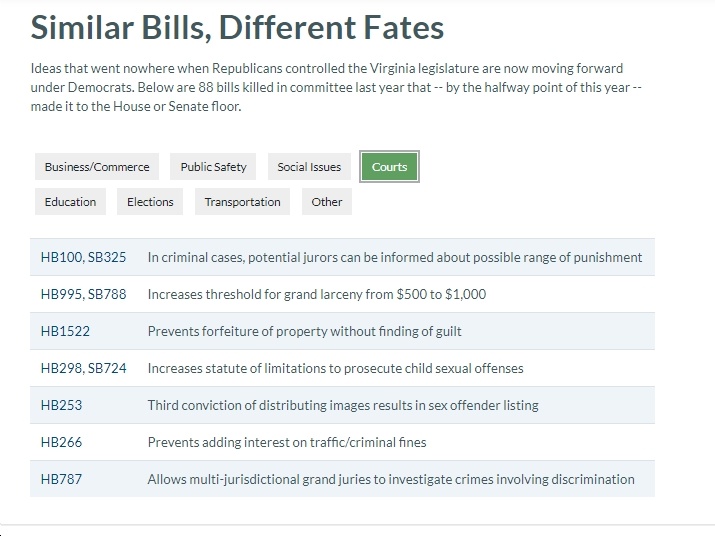Open the HB266 bill link
The height and width of the screenshot is (536, 715).
point(61,442)
